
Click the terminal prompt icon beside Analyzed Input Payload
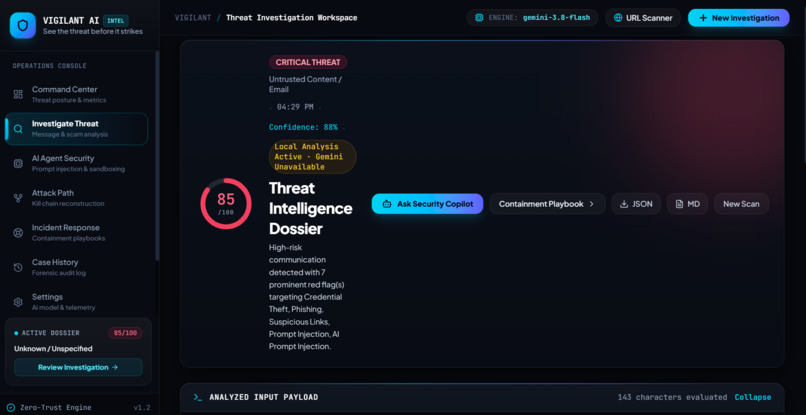point(197,397)
